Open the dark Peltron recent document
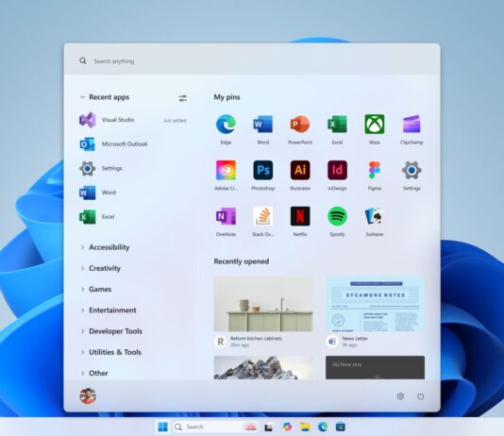504x436 pixels. click(x=375, y=367)
